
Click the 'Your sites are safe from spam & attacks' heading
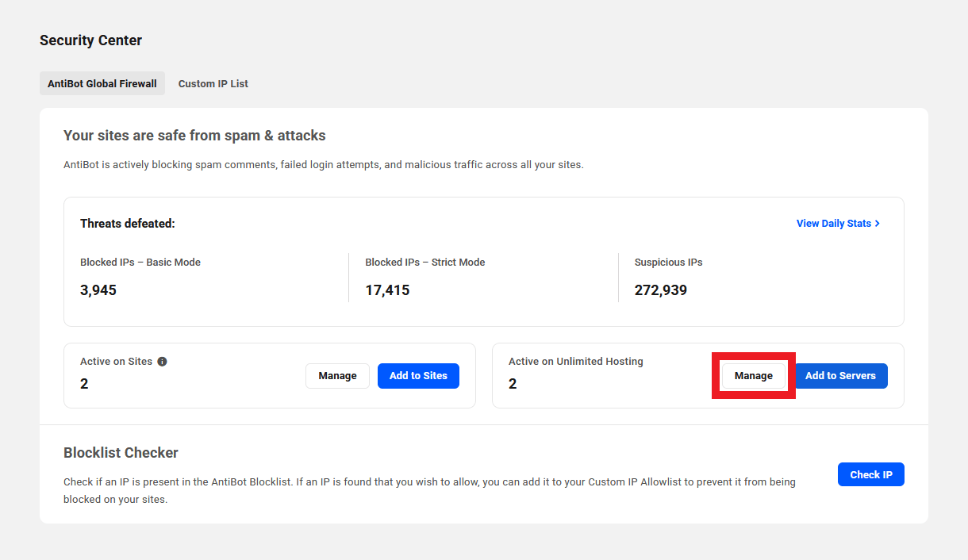(x=194, y=136)
